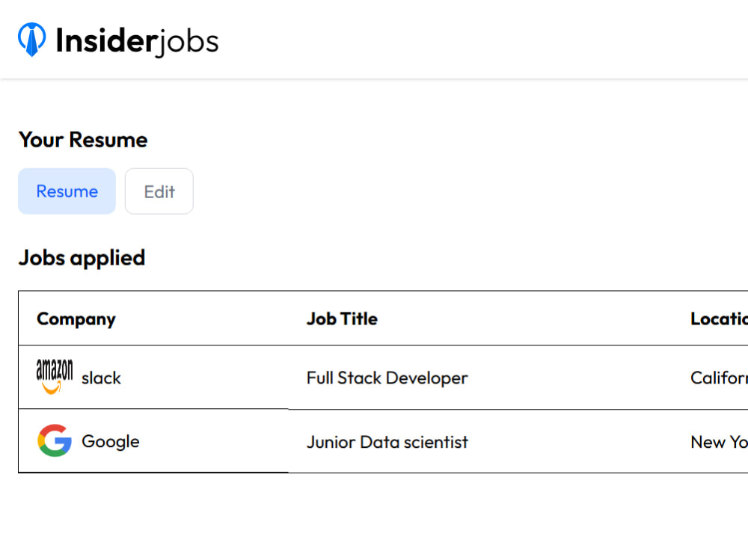Click the New York location cell

click(x=719, y=442)
